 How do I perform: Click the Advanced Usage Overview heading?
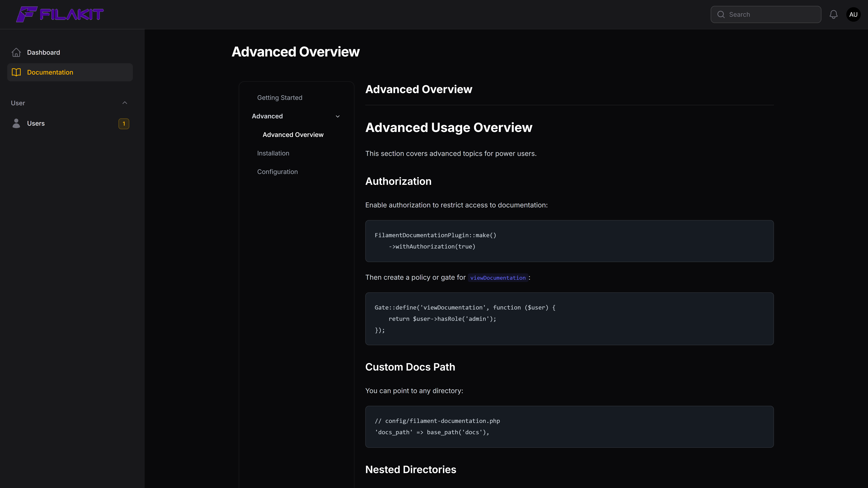click(448, 128)
